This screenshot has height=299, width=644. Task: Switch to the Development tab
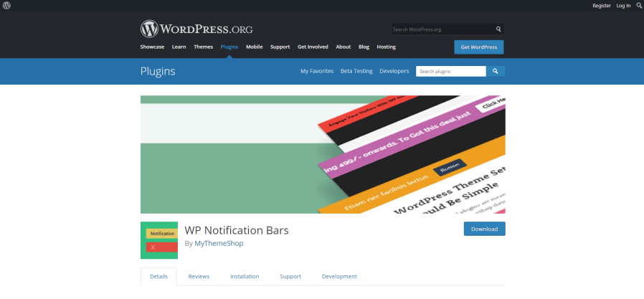click(x=339, y=276)
